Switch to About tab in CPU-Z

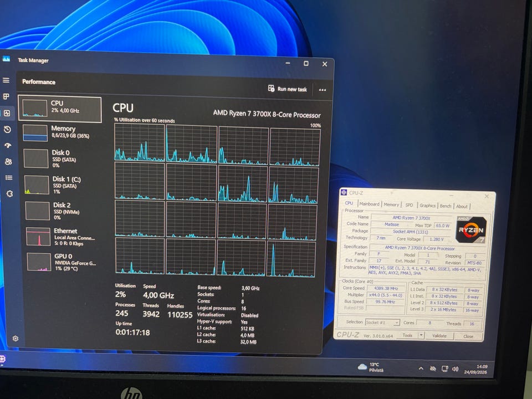click(462, 206)
